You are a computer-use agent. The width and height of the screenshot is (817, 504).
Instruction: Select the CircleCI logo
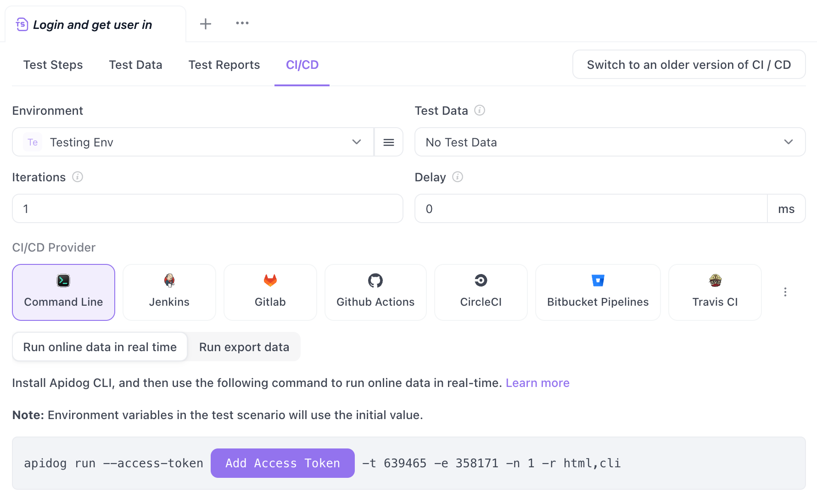[x=481, y=280]
